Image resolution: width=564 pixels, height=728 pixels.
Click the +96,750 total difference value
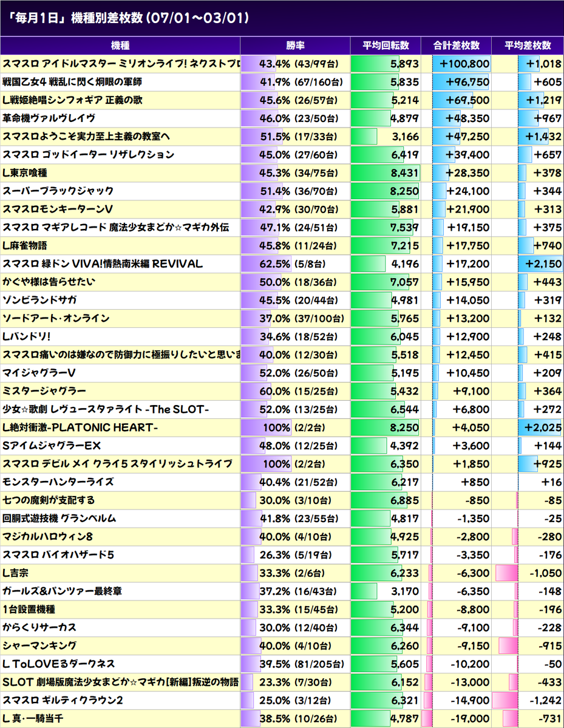pyautogui.click(x=467, y=82)
